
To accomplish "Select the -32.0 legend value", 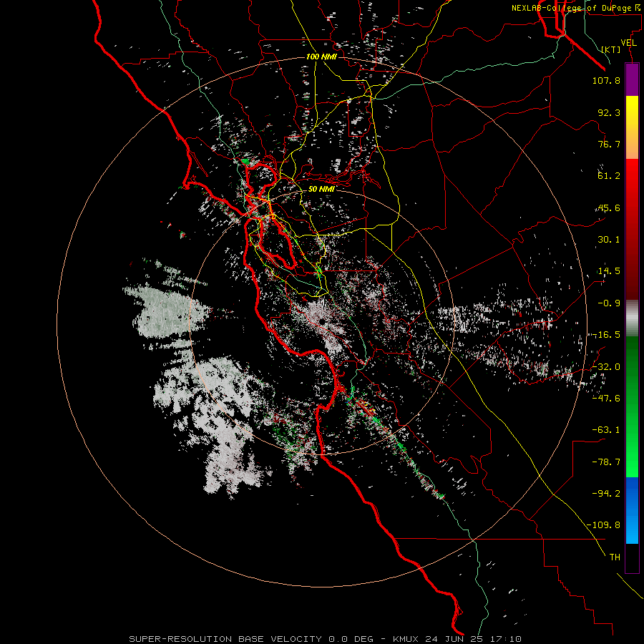I will [x=606, y=367].
